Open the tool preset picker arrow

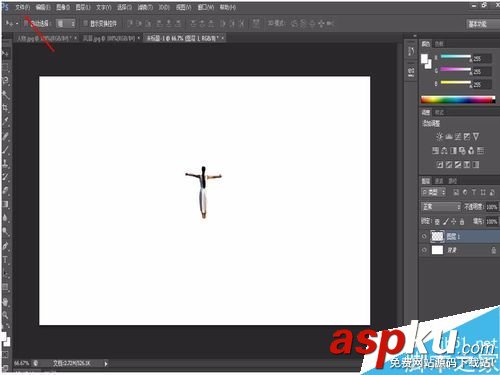click(17, 24)
